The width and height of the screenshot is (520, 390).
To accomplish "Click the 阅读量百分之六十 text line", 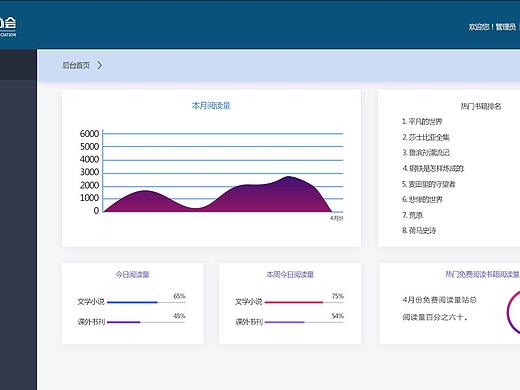I will click(x=435, y=317).
